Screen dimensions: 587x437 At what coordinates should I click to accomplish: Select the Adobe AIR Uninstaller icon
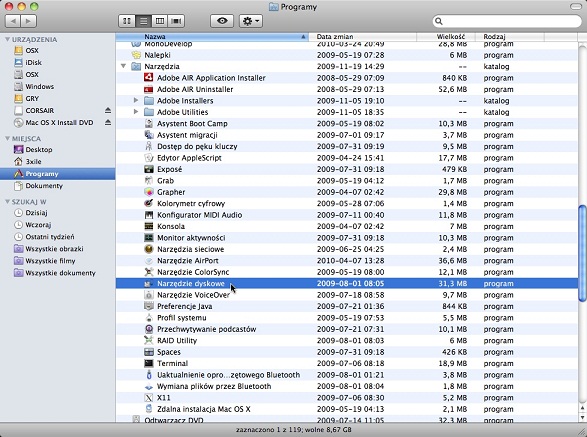click(149, 89)
